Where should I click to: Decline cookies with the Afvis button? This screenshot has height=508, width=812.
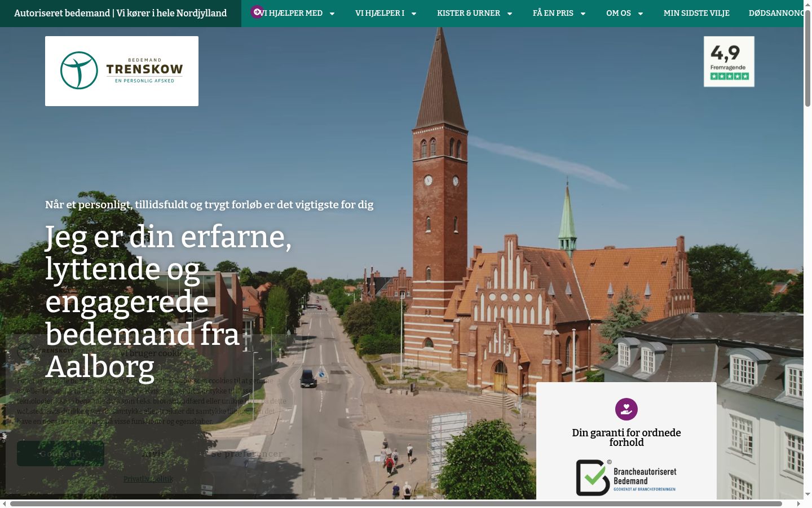pyautogui.click(x=153, y=454)
